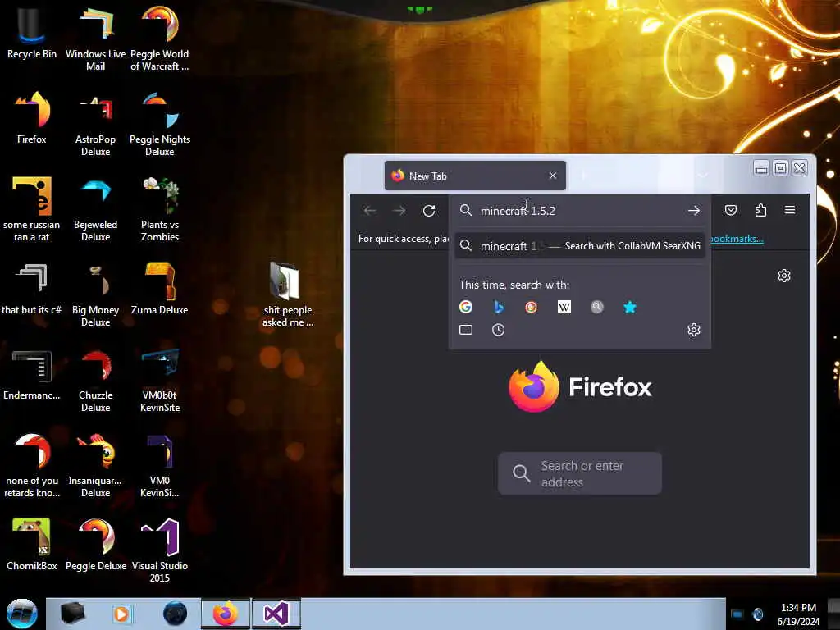Search with Bing engine icon
Viewport: 840px width, 630px height.
click(x=498, y=307)
